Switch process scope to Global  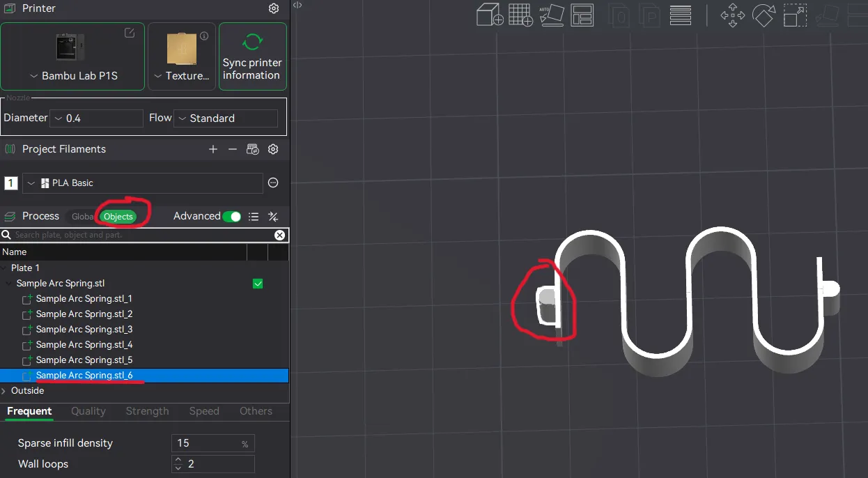coord(82,217)
